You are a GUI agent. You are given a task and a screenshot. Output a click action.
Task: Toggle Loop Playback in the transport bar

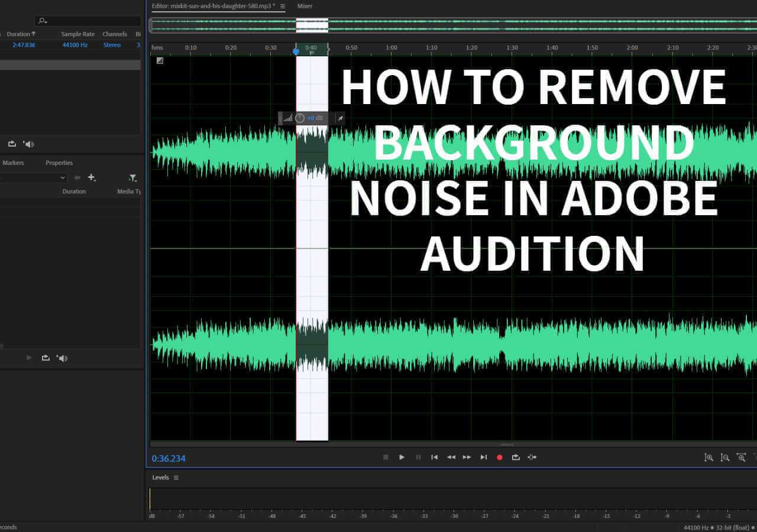[x=516, y=457]
